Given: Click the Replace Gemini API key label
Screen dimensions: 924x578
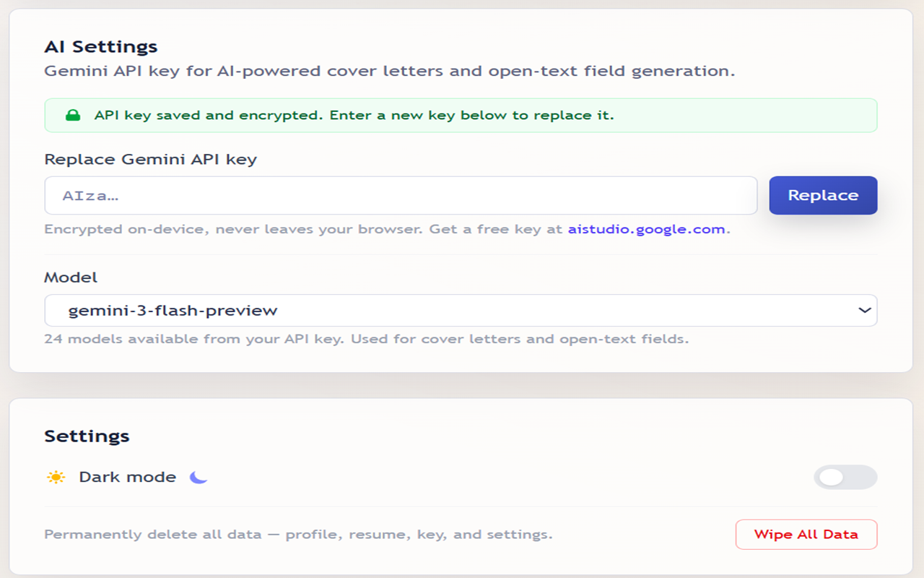Looking at the screenshot, I should click(151, 159).
